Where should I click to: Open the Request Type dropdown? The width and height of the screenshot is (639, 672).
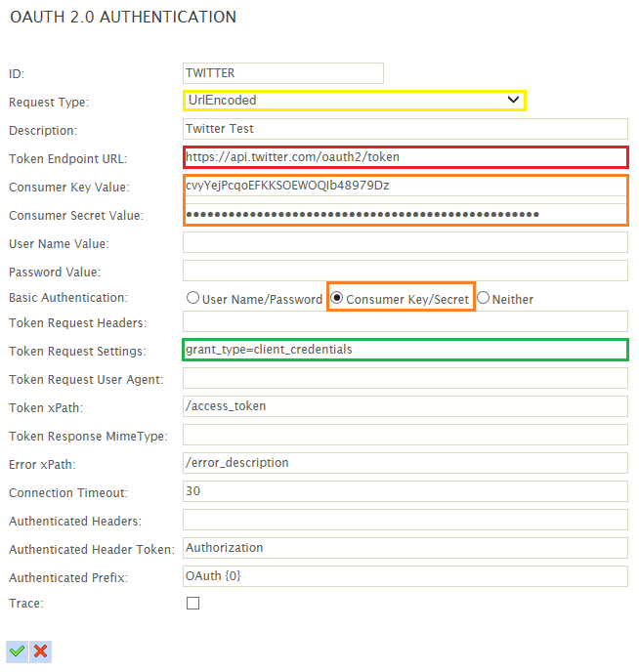355,101
